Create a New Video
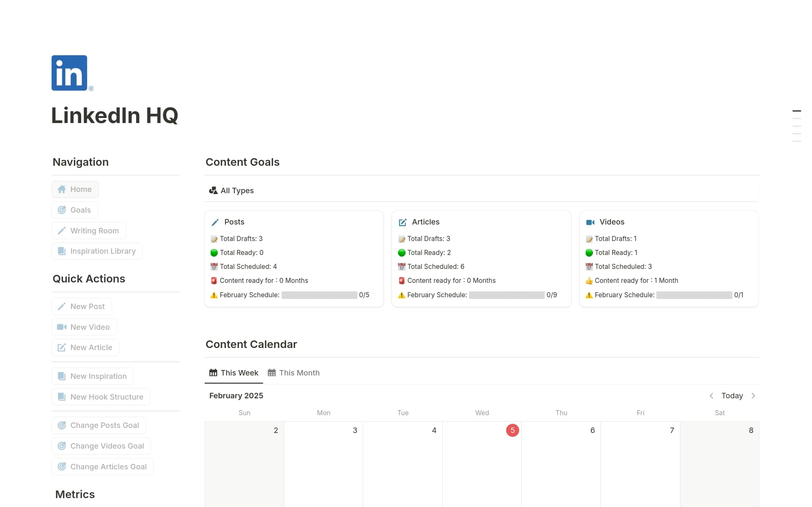 pos(84,327)
